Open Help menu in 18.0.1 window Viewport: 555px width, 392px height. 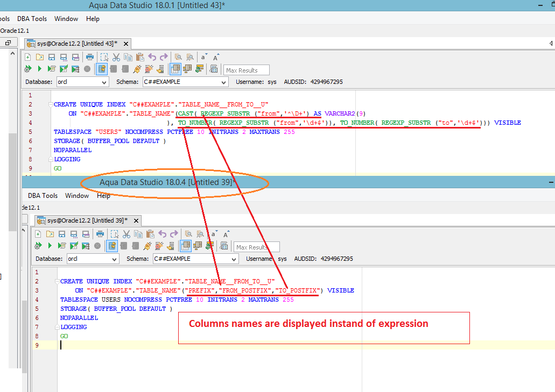coord(93,19)
